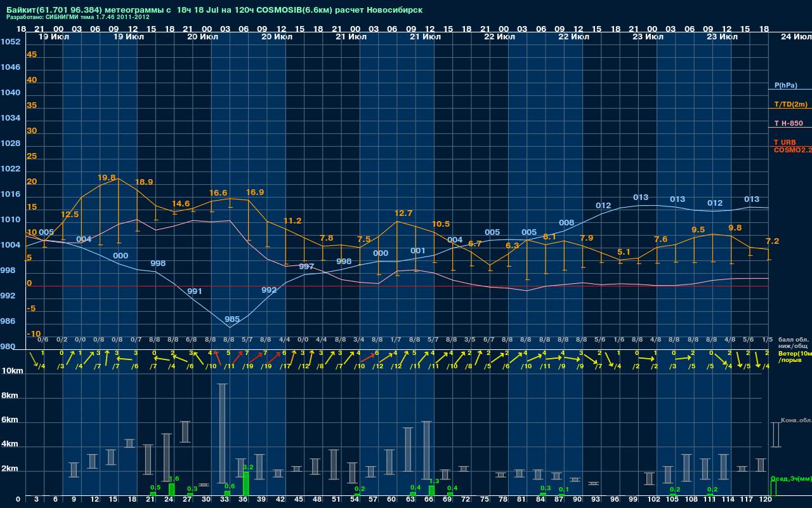Image resolution: width=812 pixels, height=508 pixels.
Task: Select the 19.8 temperature peak value
Action: click(x=107, y=178)
